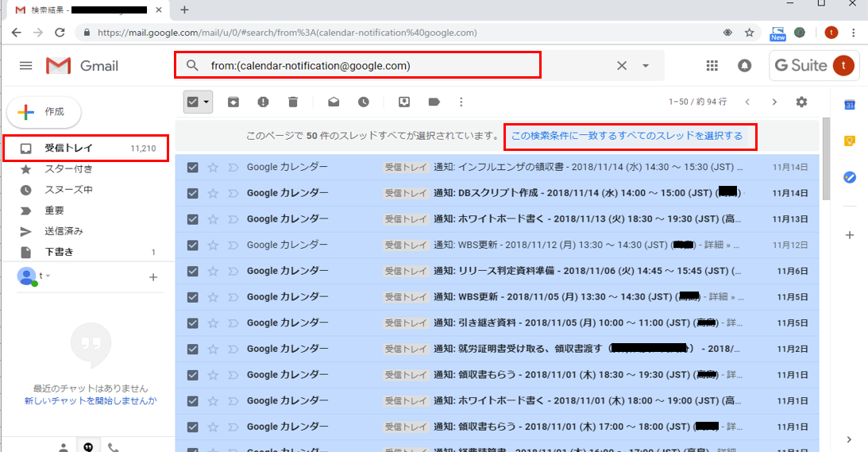This screenshot has height=452, width=868.
Task: Clear the search with the X icon
Action: pyautogui.click(x=622, y=65)
